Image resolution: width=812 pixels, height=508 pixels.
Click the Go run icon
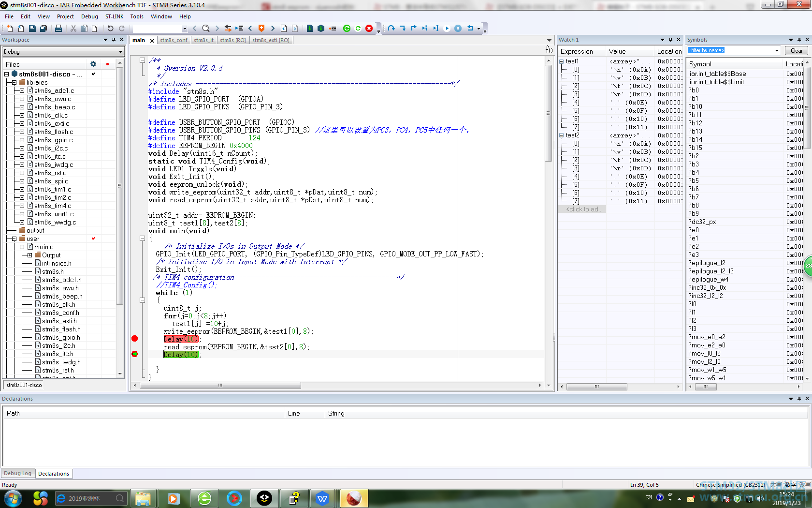click(x=447, y=29)
